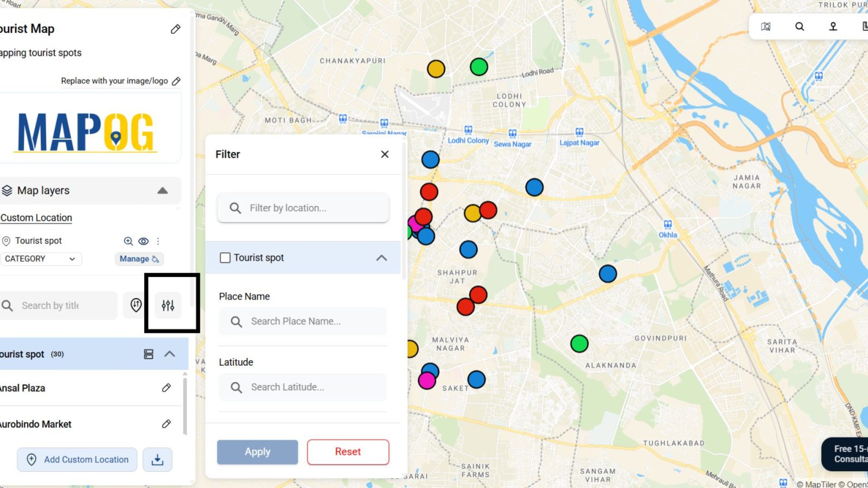Collapse the Tourist spot filter section
The image size is (868, 488).
(381, 258)
